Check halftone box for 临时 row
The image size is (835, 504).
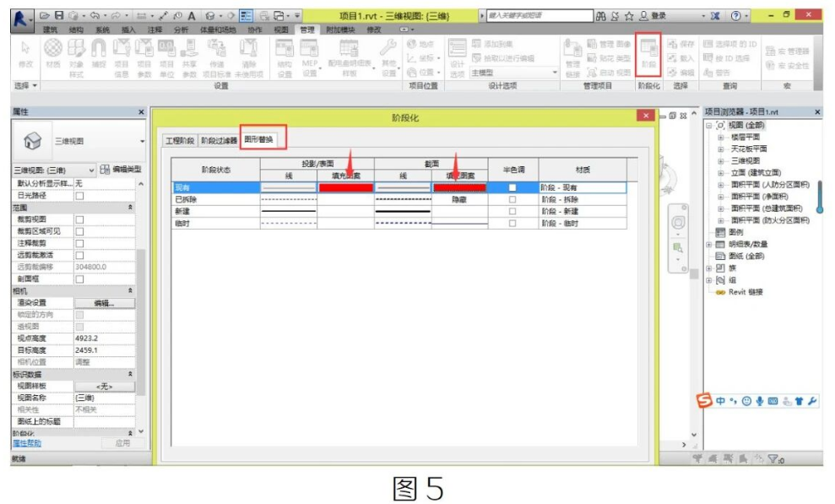512,224
